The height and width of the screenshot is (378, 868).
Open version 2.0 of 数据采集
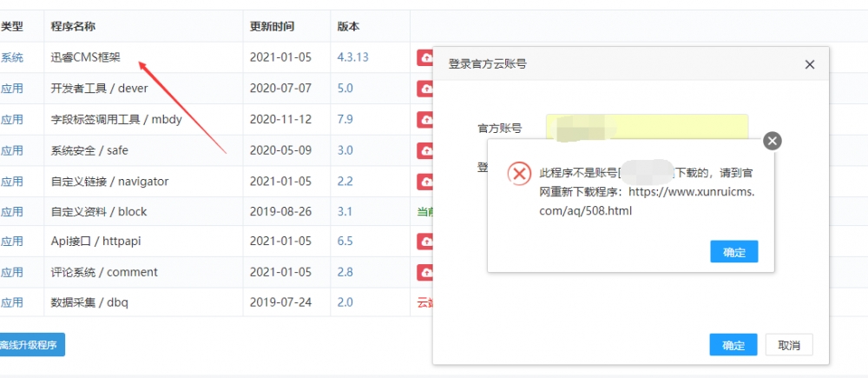pos(345,302)
